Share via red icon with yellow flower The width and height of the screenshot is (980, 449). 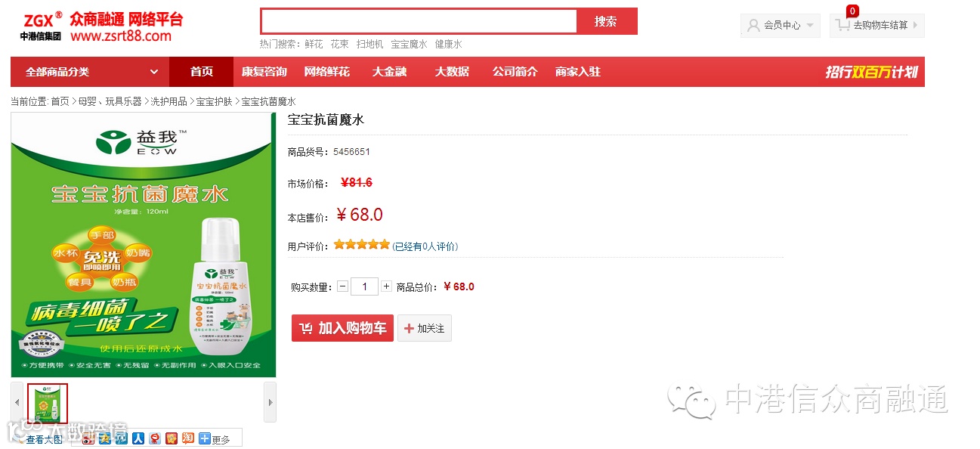pyautogui.click(x=172, y=438)
